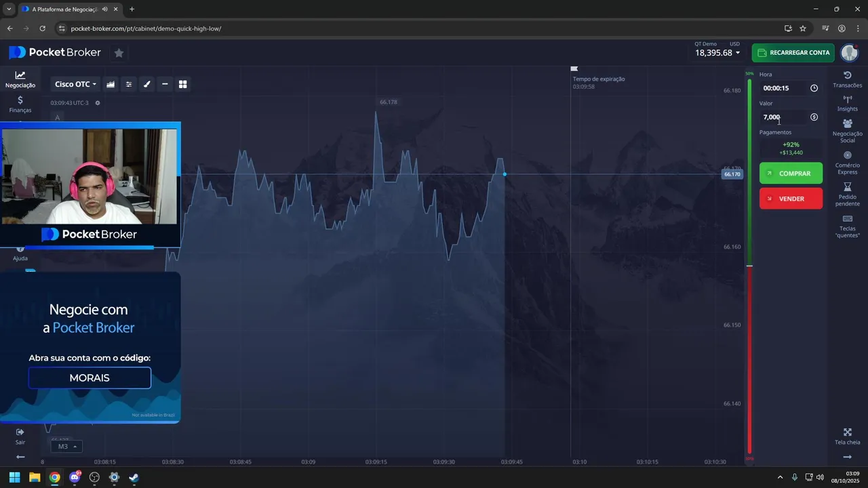Open Discord from the taskbar
Screen dimensions: 868x488
pyautogui.click(x=75, y=477)
